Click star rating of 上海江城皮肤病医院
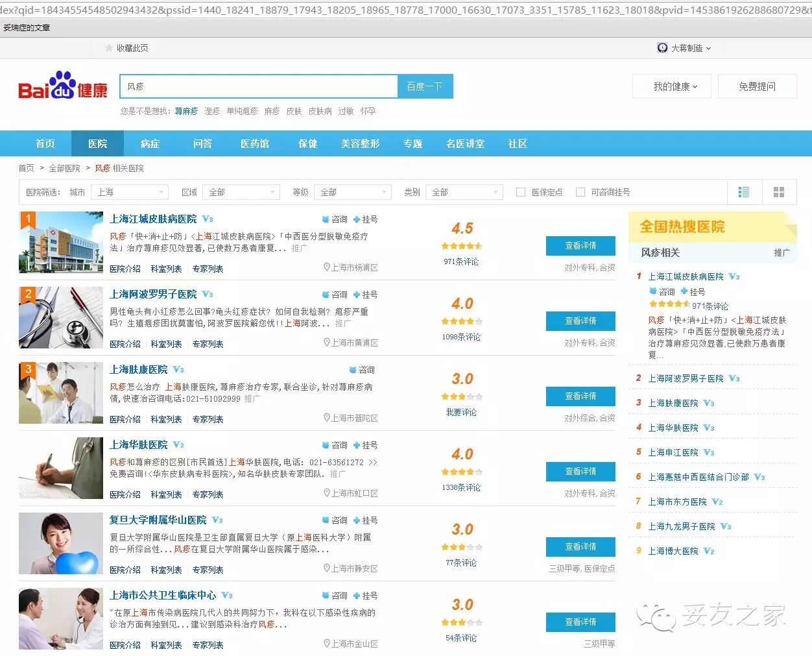Viewport: 812px width, 656px height. tap(462, 246)
